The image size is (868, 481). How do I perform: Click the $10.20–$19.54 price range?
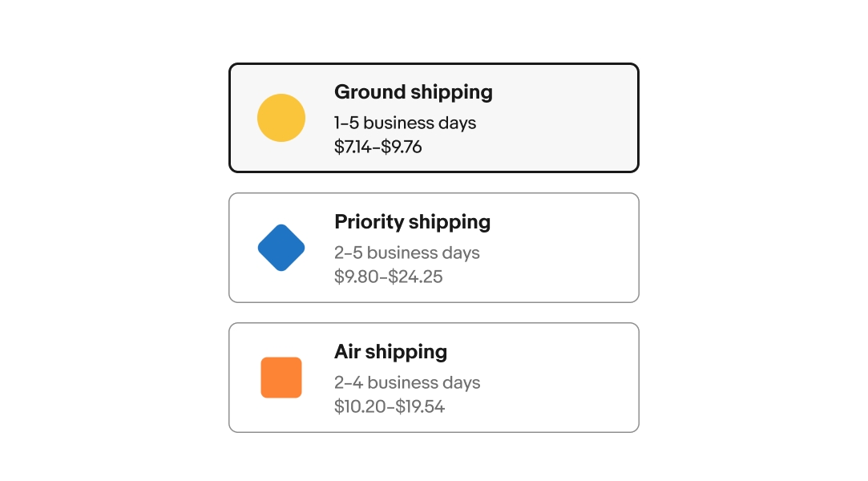389,407
